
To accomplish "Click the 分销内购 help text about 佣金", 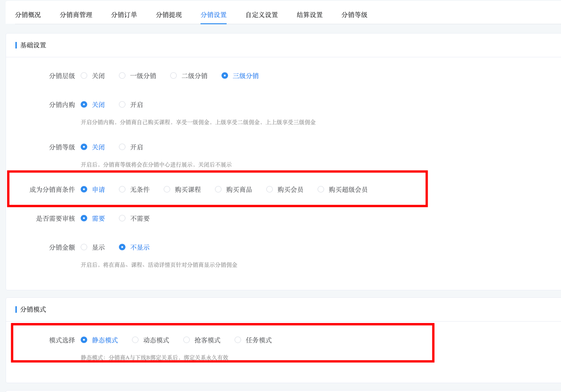I will coord(198,122).
